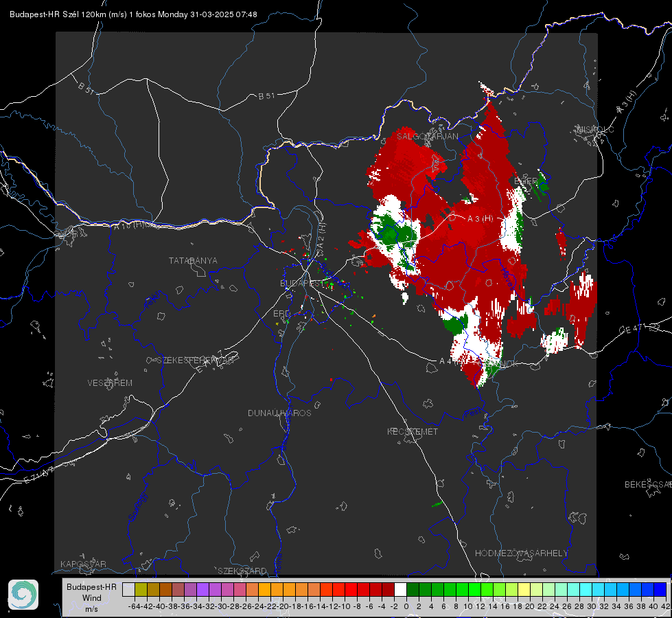Click the KAPOSVÁR city label
Screen dimensions: 672x618
click(x=83, y=564)
